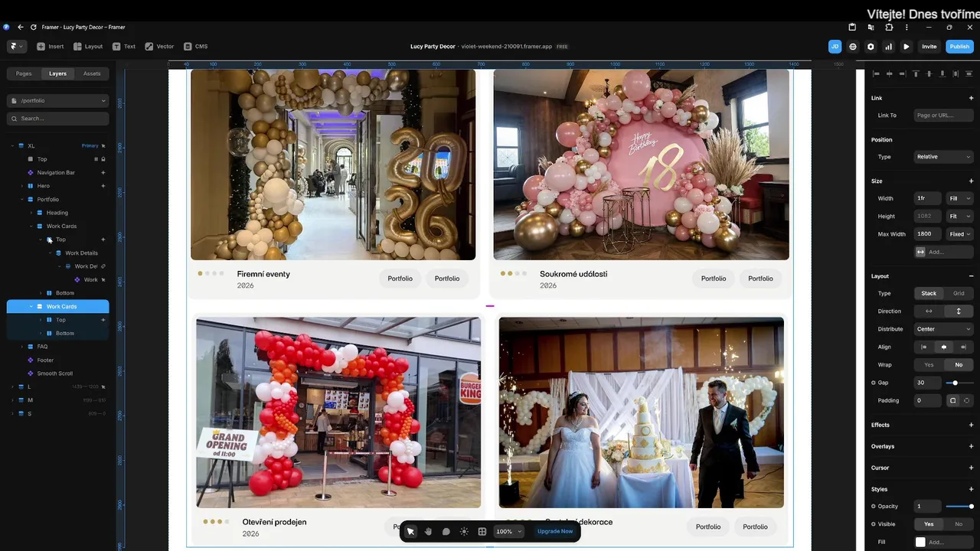Click the Link To page or URL field
This screenshot has height=551, width=980.
(x=944, y=116)
